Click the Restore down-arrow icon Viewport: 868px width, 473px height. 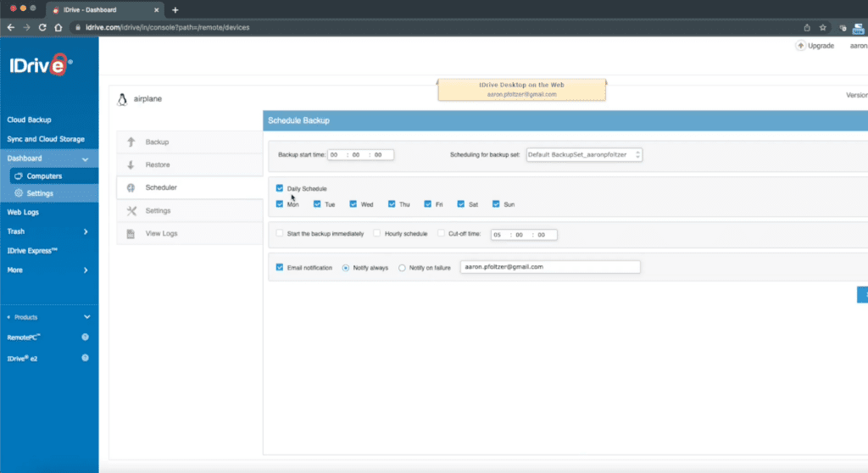tap(131, 164)
